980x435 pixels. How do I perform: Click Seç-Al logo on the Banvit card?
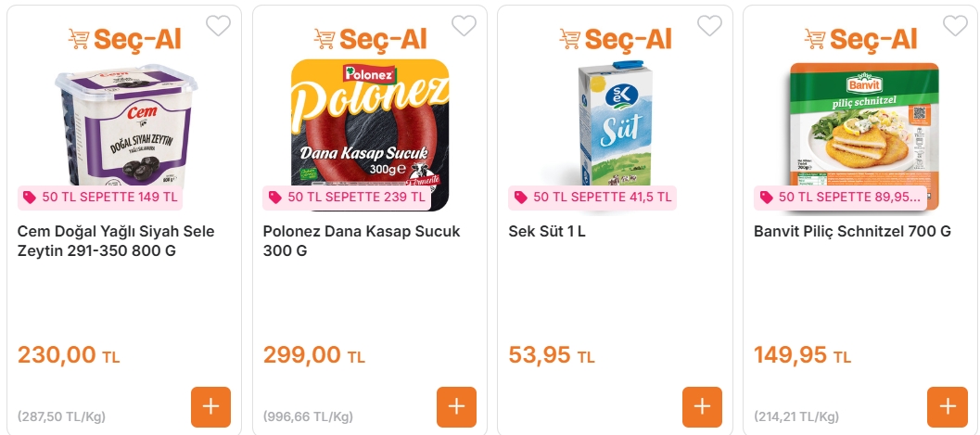click(861, 39)
